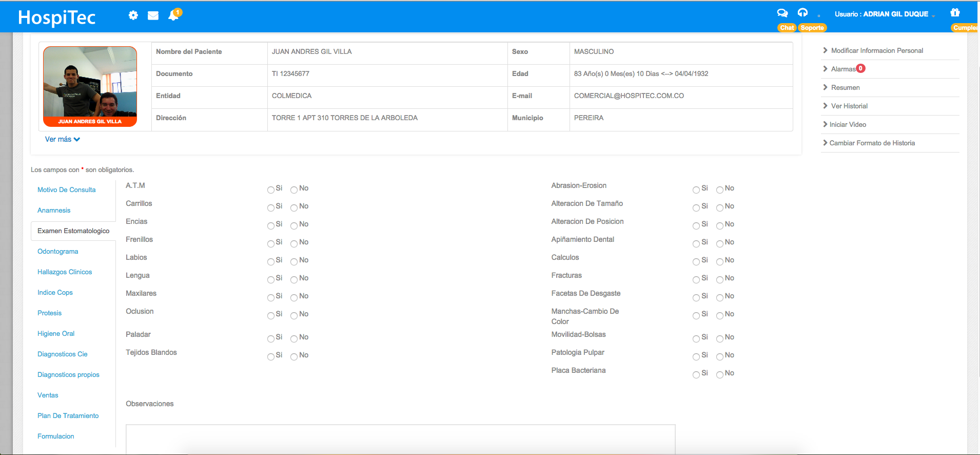Expand Ver más patient details
The image size is (980, 455).
[x=62, y=139]
